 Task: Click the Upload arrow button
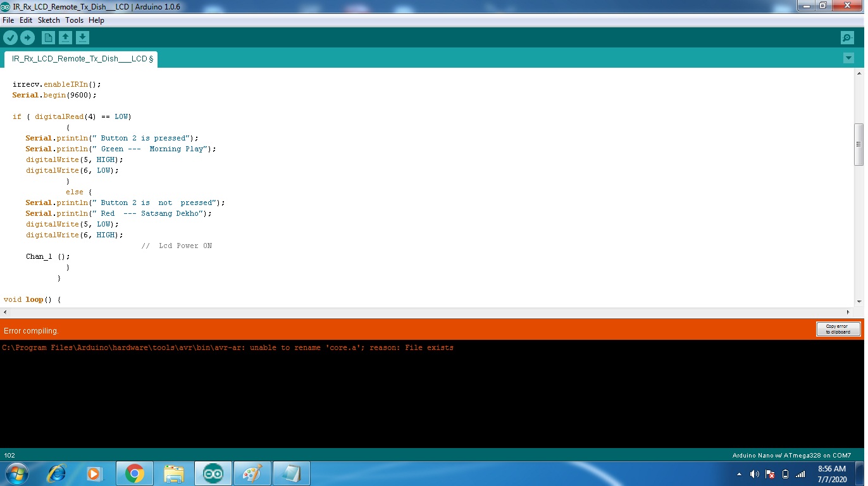(x=27, y=38)
